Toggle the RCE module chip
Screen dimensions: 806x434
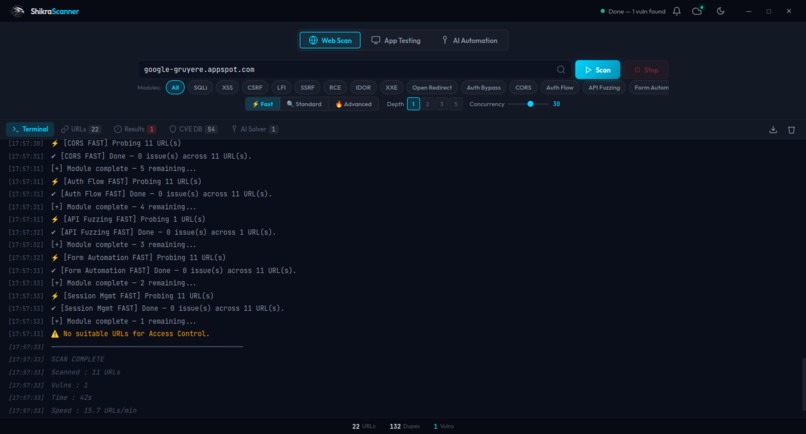click(x=335, y=87)
